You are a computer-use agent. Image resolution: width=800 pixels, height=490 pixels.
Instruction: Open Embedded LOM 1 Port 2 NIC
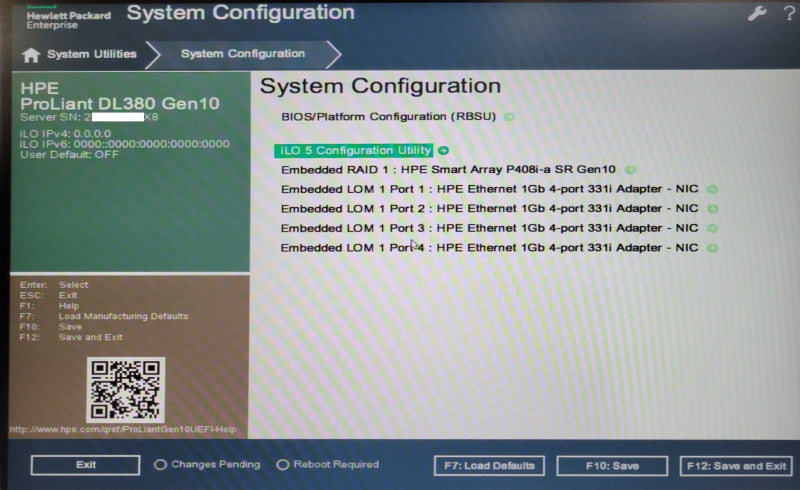pos(489,208)
